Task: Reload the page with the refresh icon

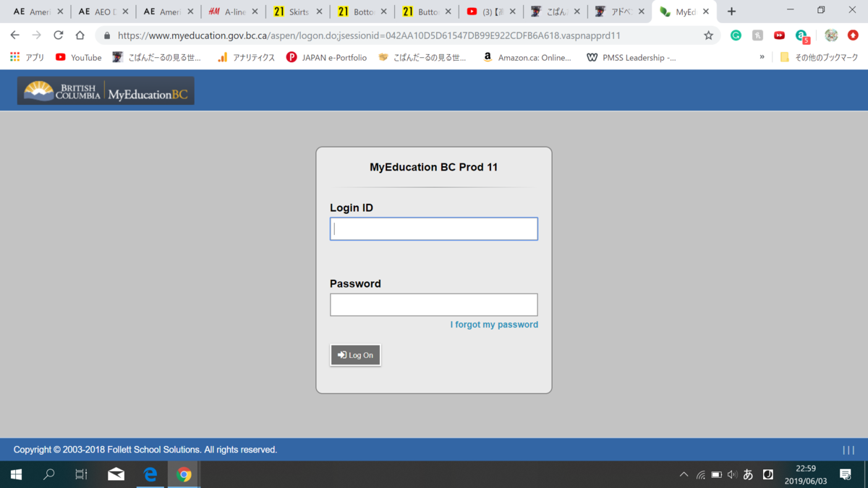Action: (x=59, y=35)
